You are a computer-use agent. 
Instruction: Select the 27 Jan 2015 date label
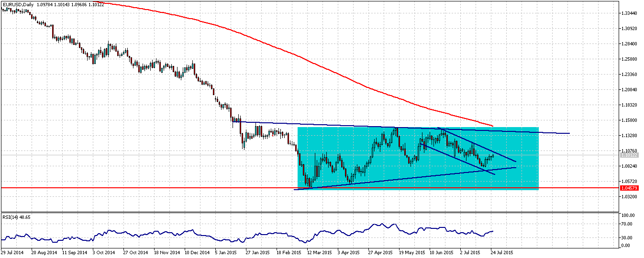(x=257, y=252)
